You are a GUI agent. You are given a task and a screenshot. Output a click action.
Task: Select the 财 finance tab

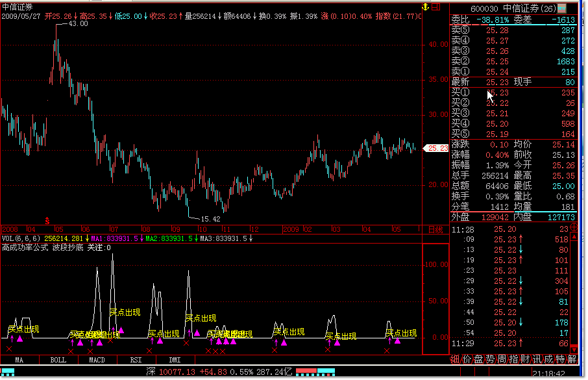pyautogui.click(x=525, y=359)
